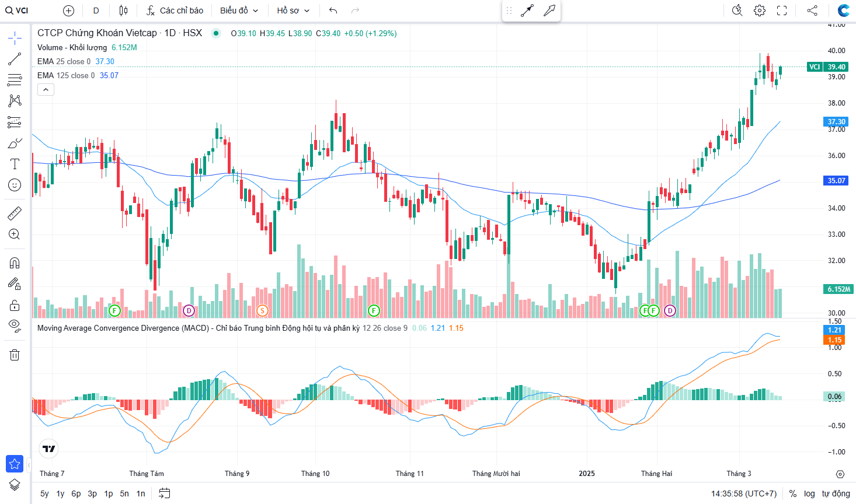Expand the Hồ sơ dropdown
The height and width of the screenshot is (504, 856).
[x=293, y=10]
